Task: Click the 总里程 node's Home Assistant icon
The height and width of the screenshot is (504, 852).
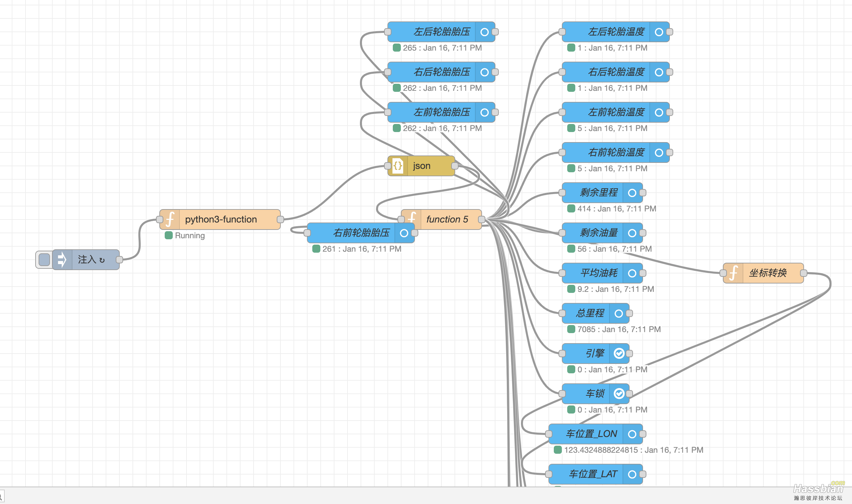Action: click(619, 313)
